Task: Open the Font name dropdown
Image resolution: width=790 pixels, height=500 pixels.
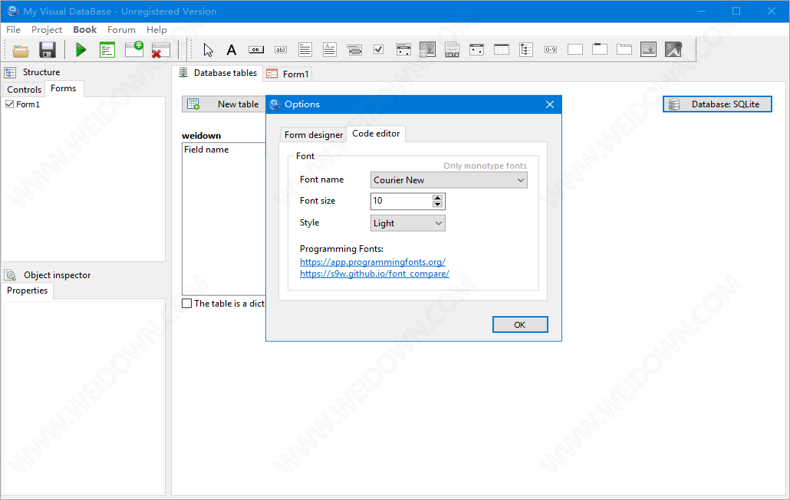Action: (448, 180)
